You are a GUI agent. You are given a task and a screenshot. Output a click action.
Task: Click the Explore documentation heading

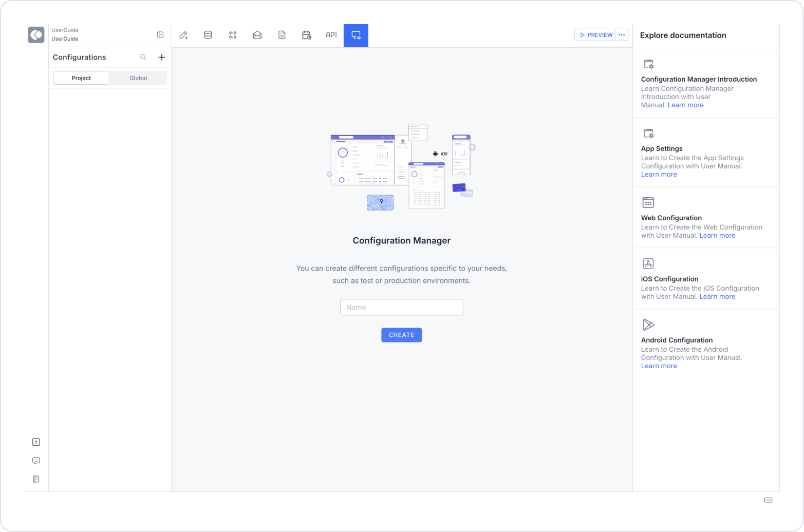[x=683, y=35]
